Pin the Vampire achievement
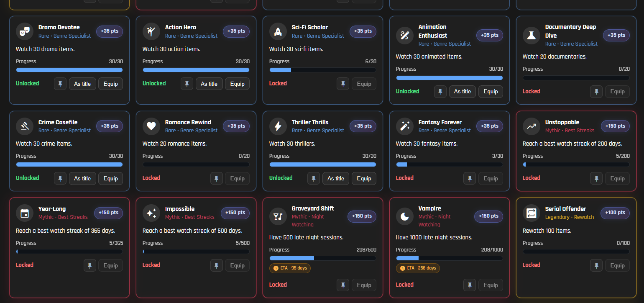This screenshot has height=303, width=644. 470,285
